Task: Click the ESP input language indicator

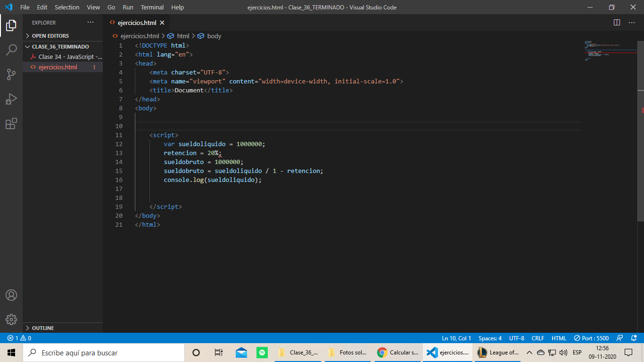Action: (x=577, y=353)
